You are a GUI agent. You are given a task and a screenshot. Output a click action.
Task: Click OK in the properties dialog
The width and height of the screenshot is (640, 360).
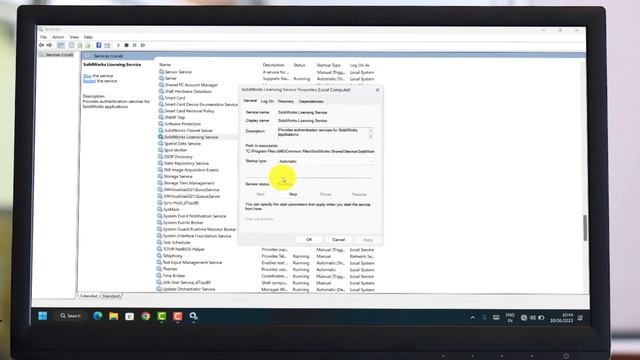point(309,240)
